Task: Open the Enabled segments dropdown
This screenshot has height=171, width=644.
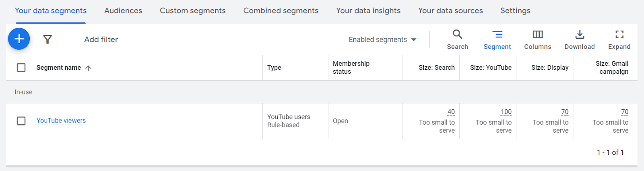Action: (382, 40)
